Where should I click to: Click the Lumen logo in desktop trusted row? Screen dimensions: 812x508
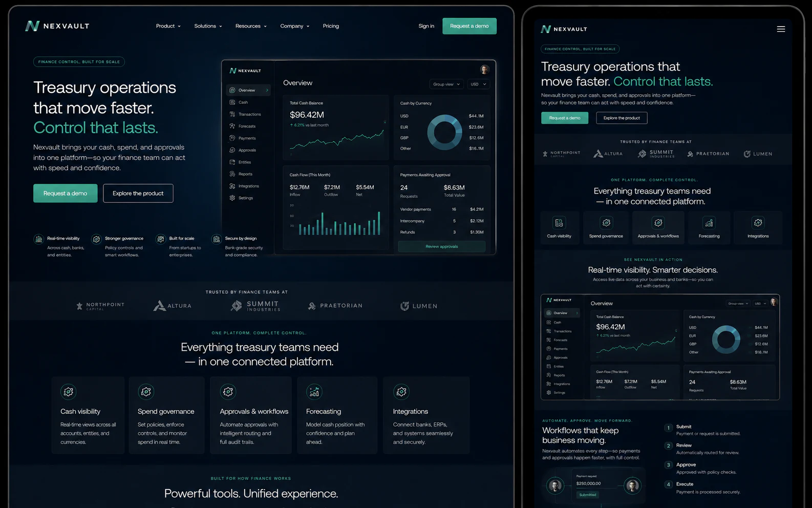[x=419, y=306]
